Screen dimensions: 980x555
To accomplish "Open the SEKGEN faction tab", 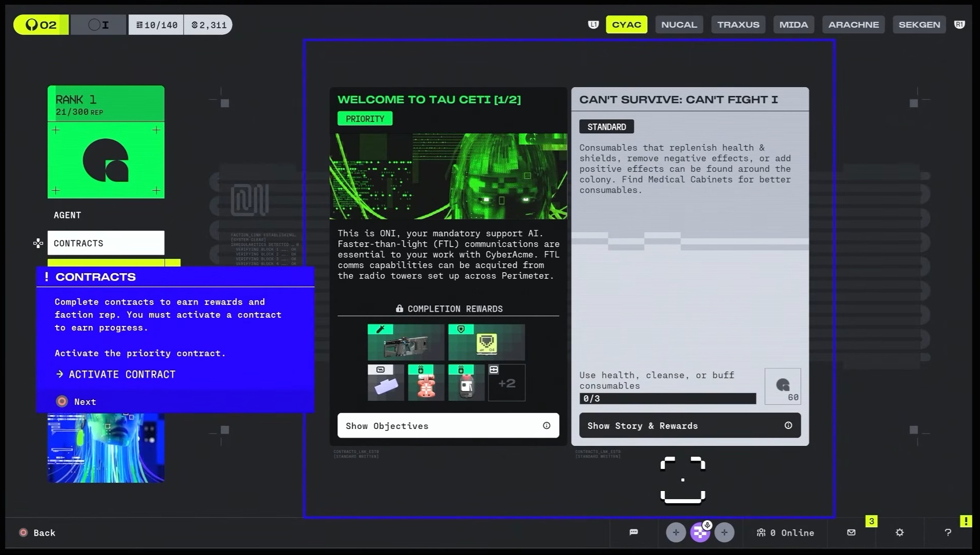I will click(x=919, y=25).
